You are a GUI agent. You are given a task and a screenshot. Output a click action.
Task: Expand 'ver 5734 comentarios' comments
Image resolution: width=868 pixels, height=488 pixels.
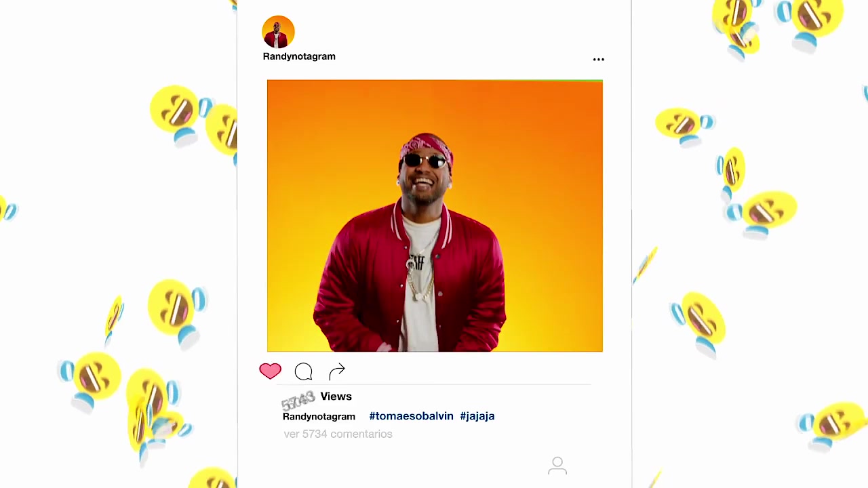[x=338, y=434]
